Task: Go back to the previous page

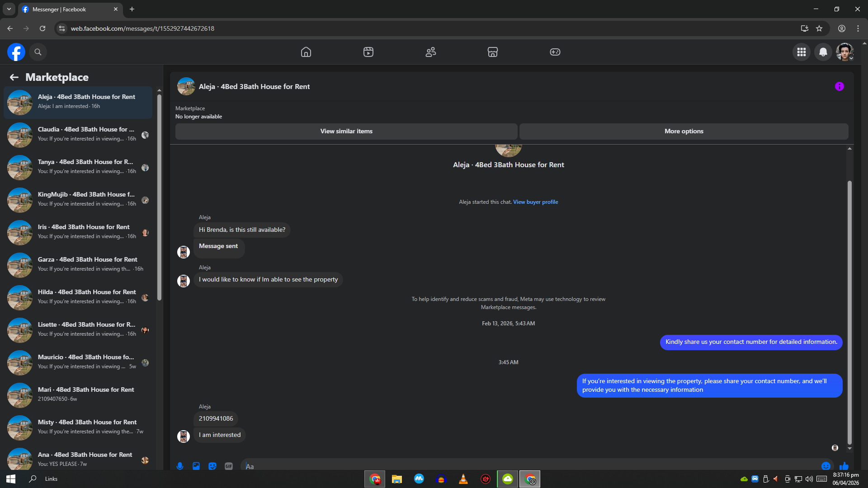Action: point(10,28)
